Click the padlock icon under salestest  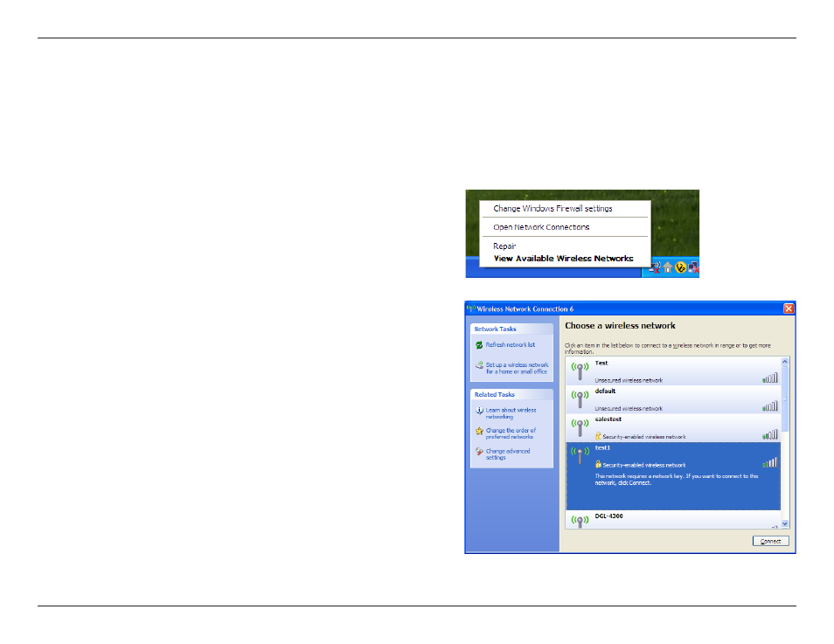(x=598, y=436)
